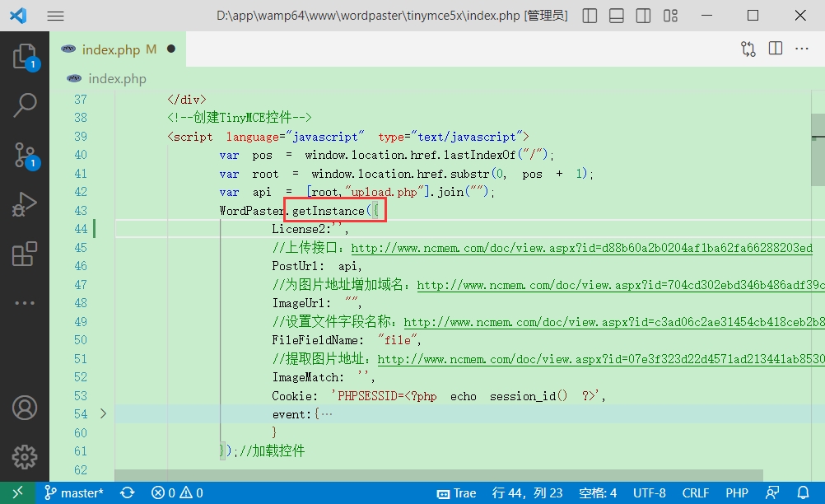Open the ncmem.com link on line 45
825x504 pixels.
click(576, 248)
